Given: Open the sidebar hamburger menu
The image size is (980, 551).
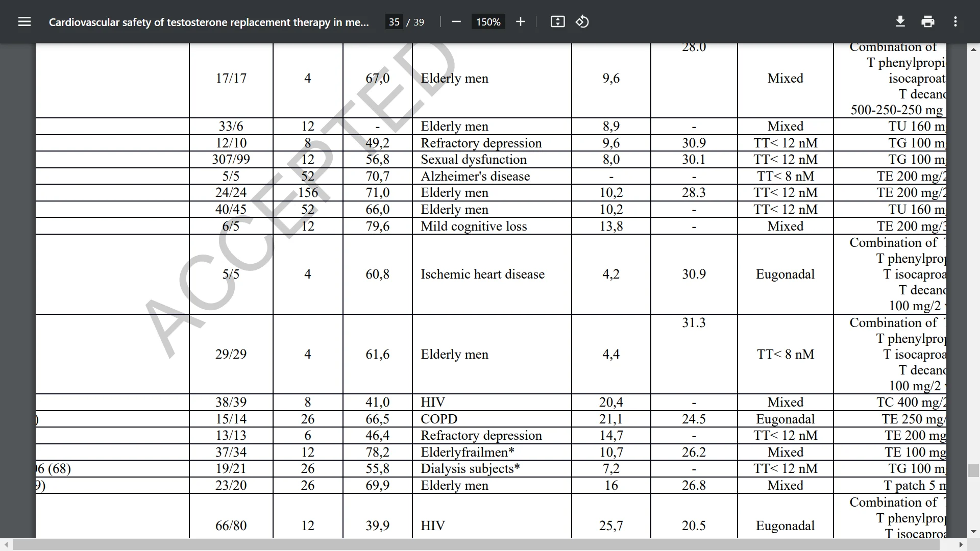Looking at the screenshot, I should pos(24,21).
